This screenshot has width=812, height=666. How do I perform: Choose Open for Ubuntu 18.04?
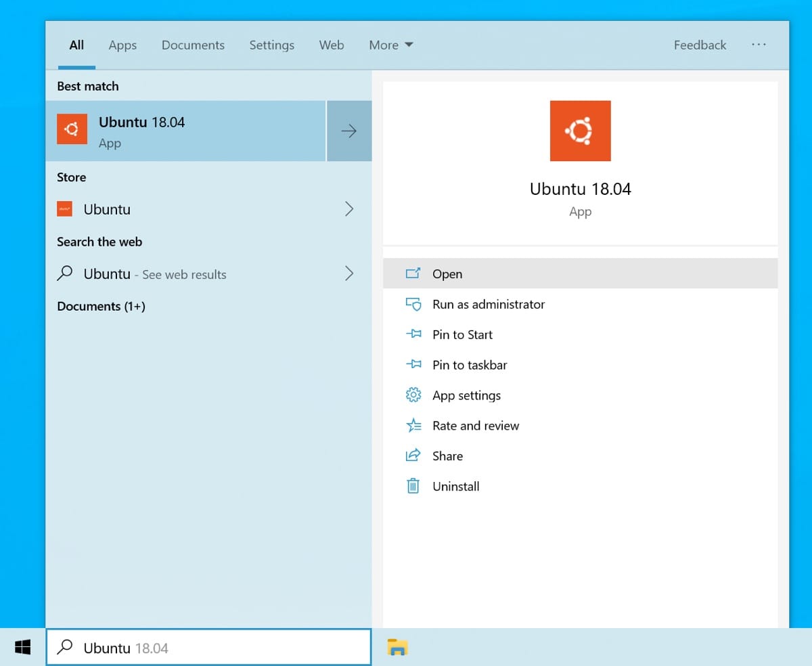580,273
